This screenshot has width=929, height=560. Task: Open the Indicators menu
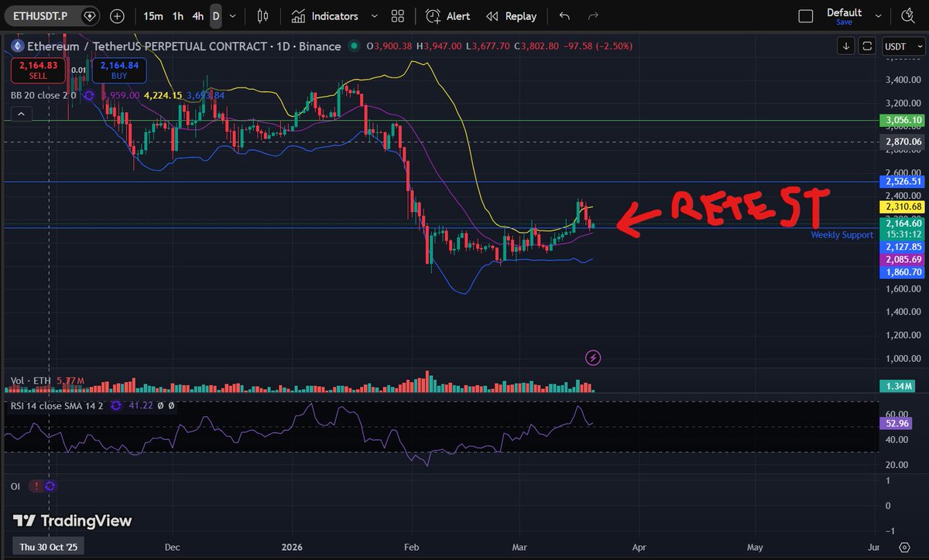pyautogui.click(x=325, y=16)
